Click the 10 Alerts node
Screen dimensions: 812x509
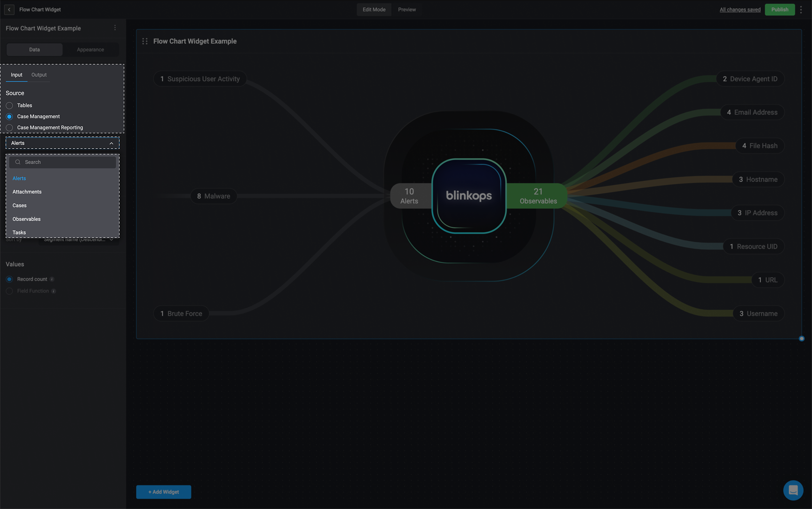tap(411, 196)
